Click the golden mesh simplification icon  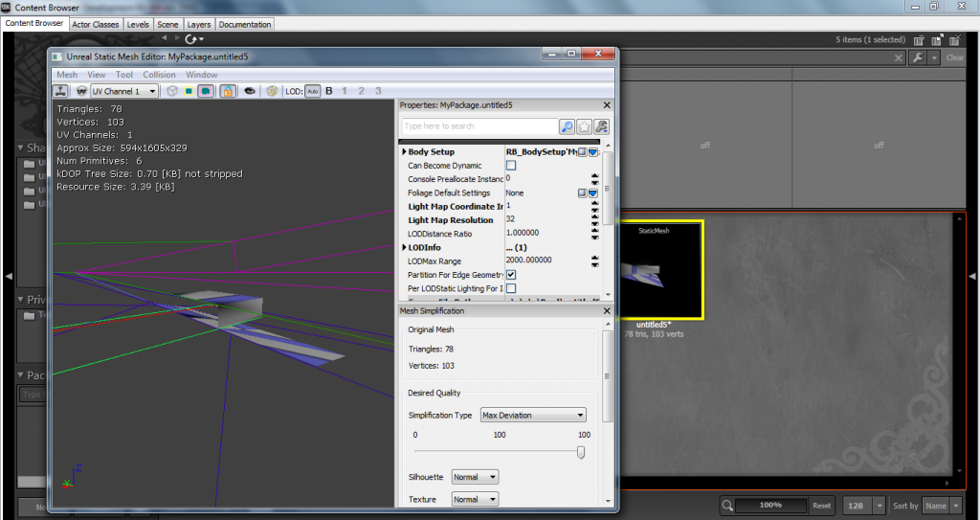tap(271, 91)
